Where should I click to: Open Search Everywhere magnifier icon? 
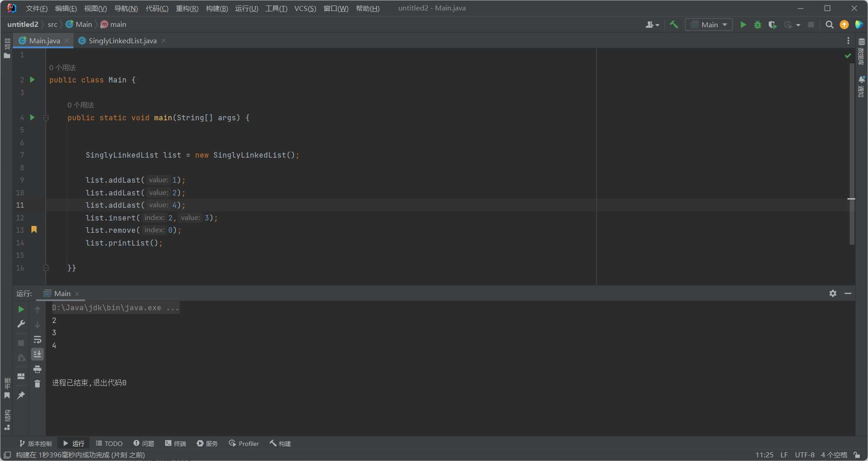coord(830,25)
